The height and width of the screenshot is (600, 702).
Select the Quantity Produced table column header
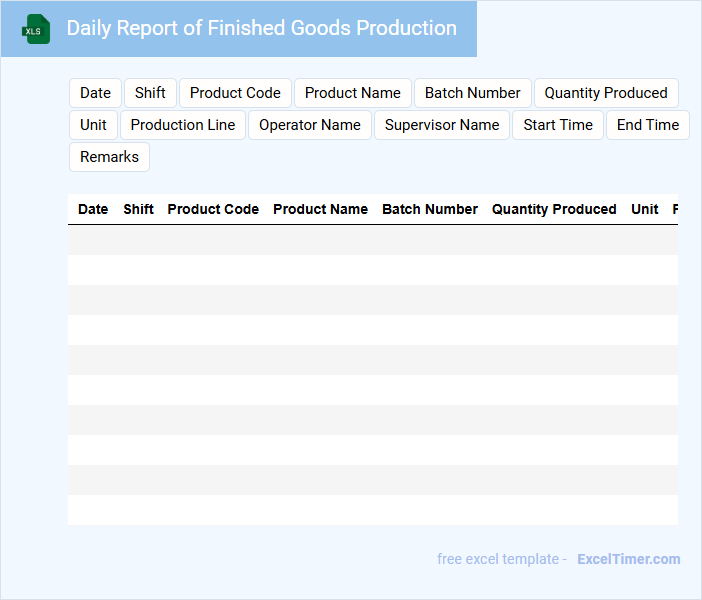click(x=554, y=209)
